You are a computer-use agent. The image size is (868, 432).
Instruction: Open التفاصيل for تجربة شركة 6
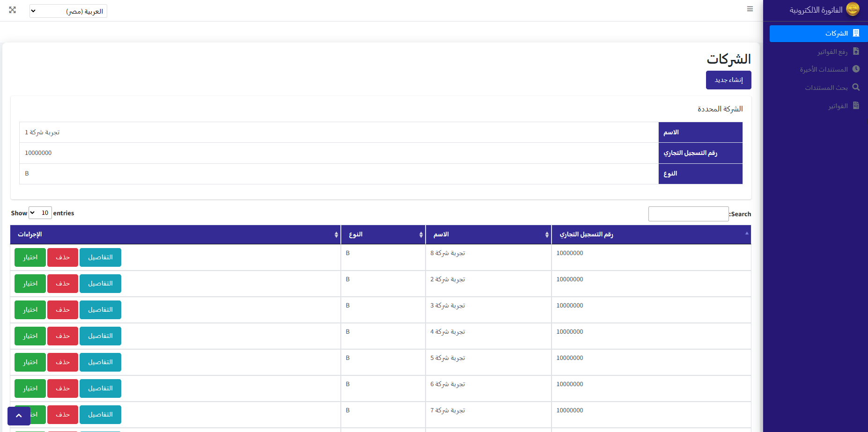click(100, 388)
